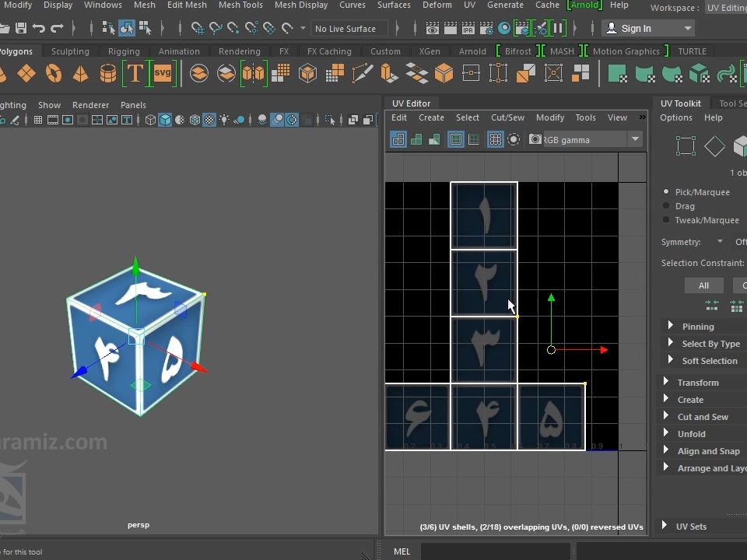
Task: Enable Snap to Grids magnet icon
Action: tap(197, 28)
